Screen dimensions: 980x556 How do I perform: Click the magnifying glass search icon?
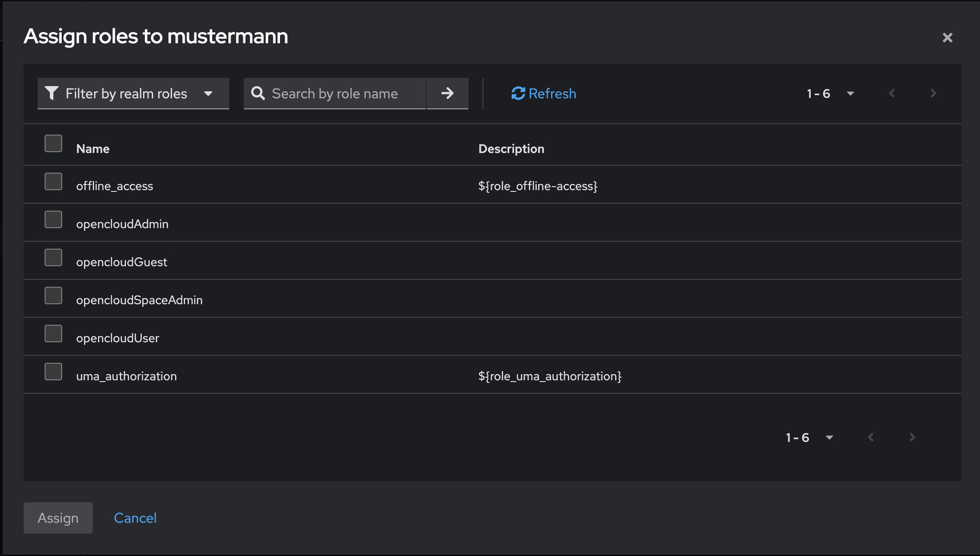(x=258, y=93)
